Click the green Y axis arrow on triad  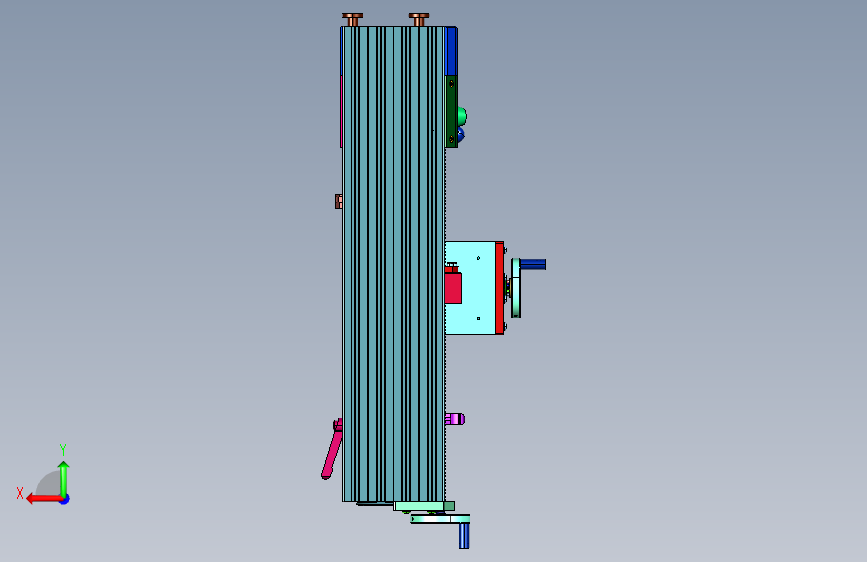click(64, 478)
